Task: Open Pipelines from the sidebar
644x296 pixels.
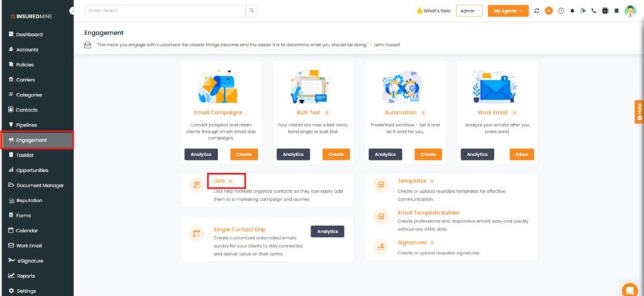Action: pyautogui.click(x=26, y=125)
